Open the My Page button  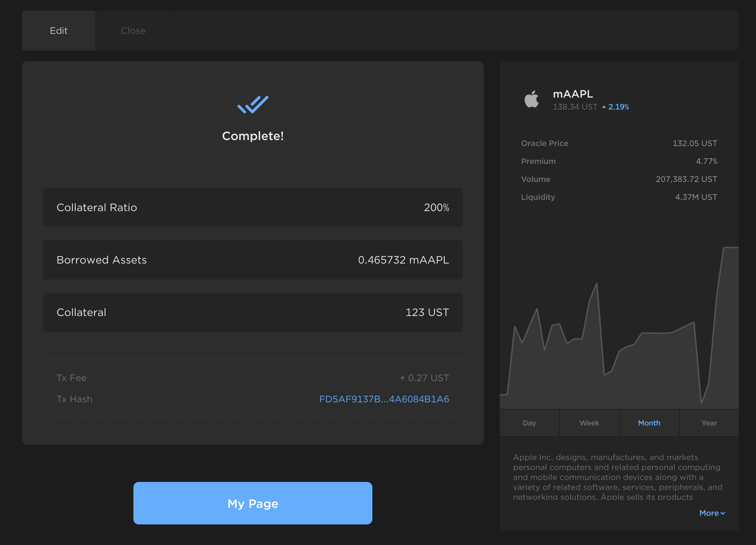253,503
